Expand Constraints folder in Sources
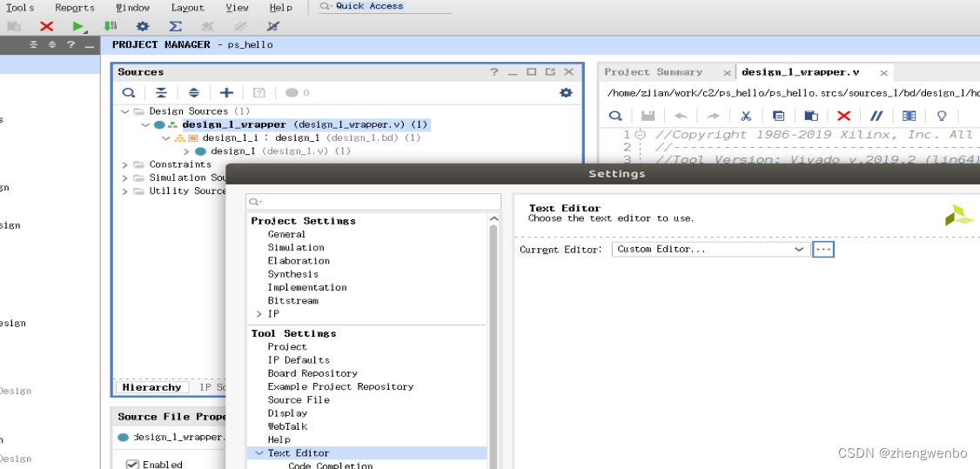This screenshot has height=469, width=980. [125, 164]
